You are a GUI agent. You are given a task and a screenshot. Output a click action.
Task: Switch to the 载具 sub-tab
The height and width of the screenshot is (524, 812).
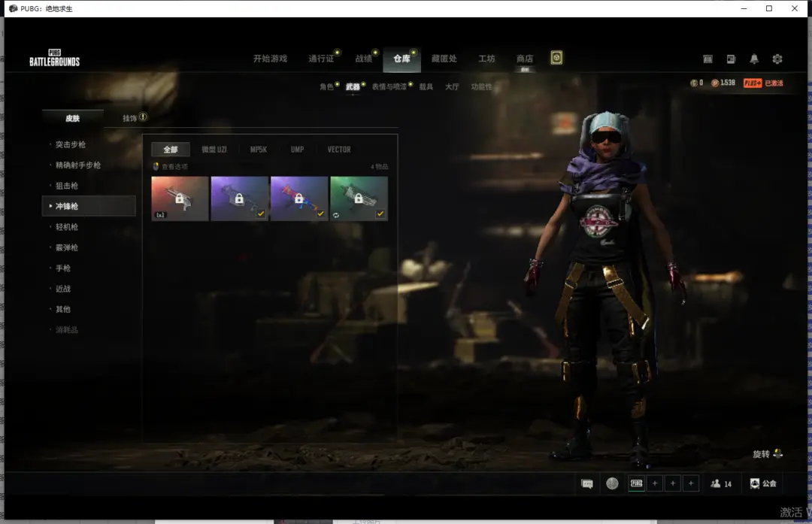(426, 86)
